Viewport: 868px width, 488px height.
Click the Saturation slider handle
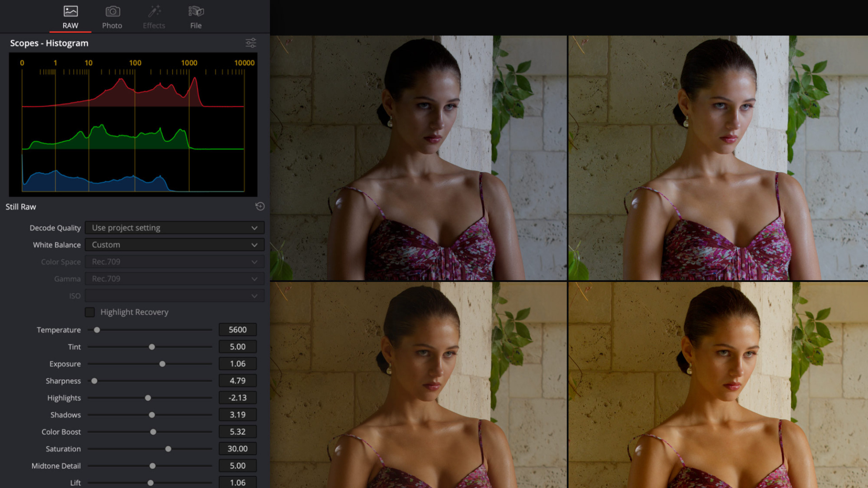coord(168,449)
